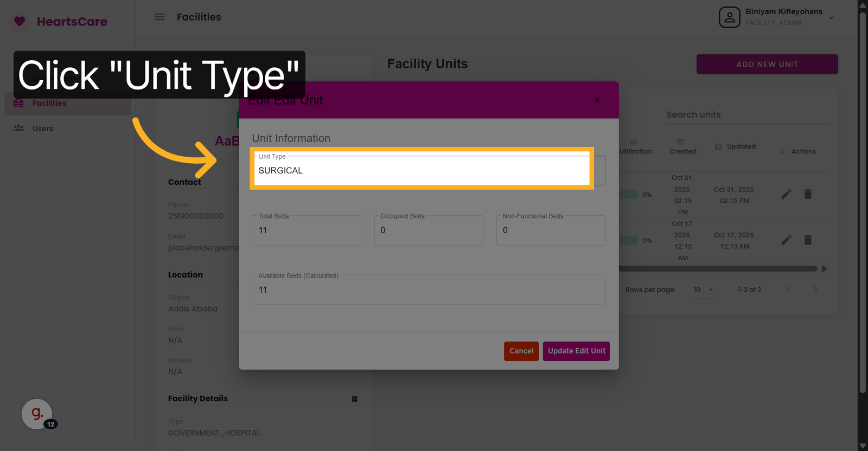This screenshot has width=868, height=451.
Task: Expand the user account chevron next to Biniyam Kifleyohans
Action: pos(832,17)
